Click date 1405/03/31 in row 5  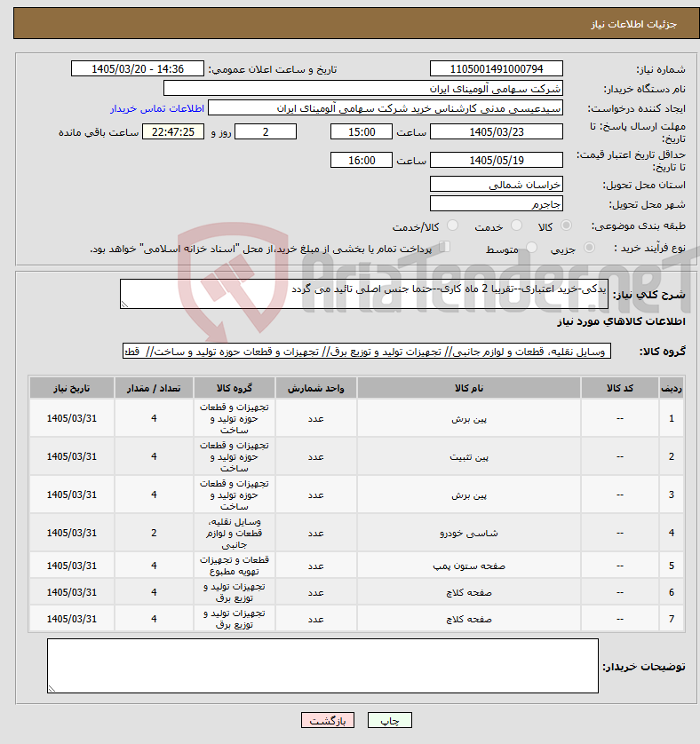72,566
